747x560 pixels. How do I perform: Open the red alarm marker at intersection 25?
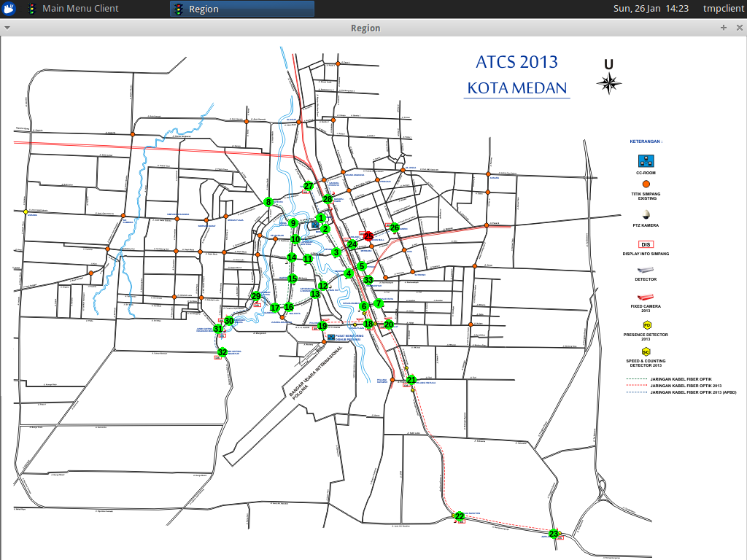point(368,237)
